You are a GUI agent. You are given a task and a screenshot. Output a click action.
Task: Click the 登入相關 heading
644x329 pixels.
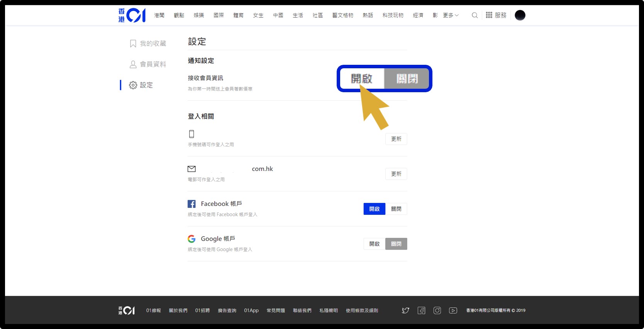pos(201,116)
